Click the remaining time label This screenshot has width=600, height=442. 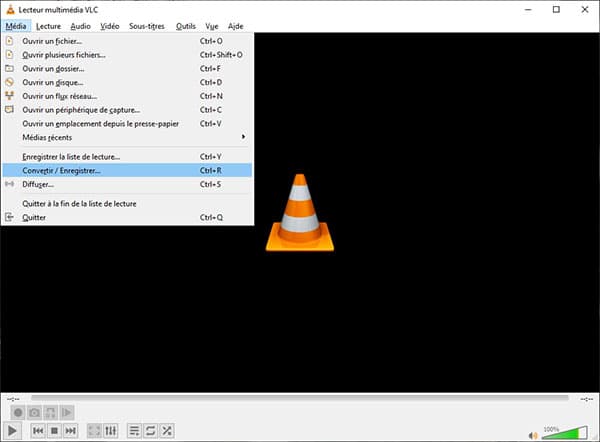[586, 399]
